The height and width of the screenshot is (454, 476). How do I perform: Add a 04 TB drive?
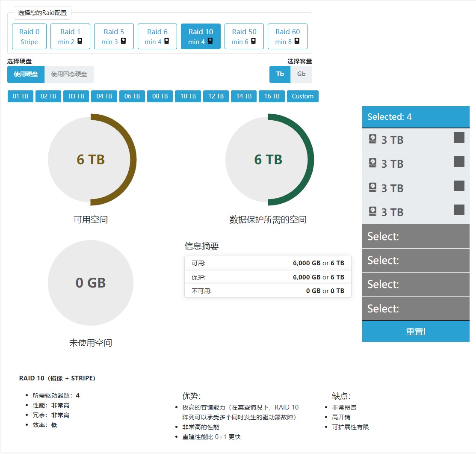tap(104, 96)
